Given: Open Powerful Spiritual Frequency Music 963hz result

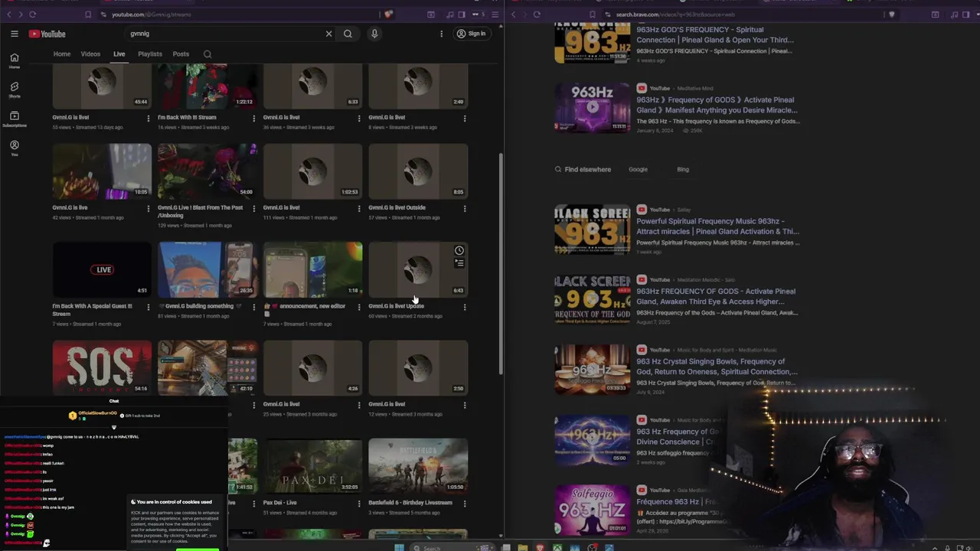Looking at the screenshot, I should point(717,227).
